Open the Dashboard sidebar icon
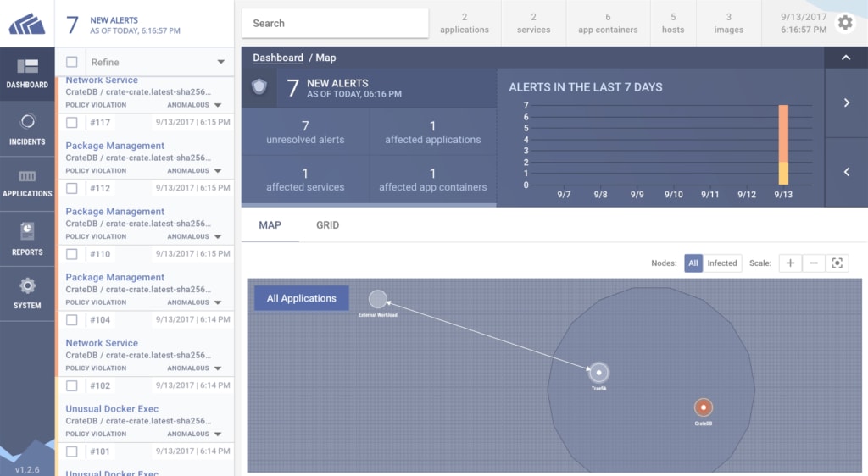 27,74
